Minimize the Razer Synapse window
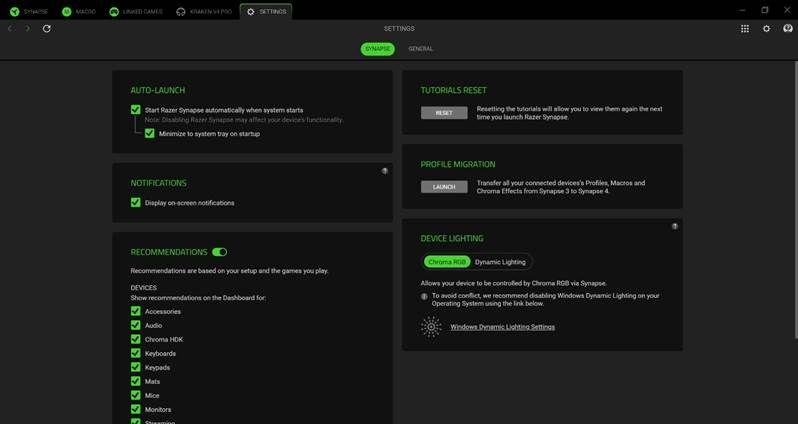This screenshot has height=424, width=798. pyautogui.click(x=743, y=10)
